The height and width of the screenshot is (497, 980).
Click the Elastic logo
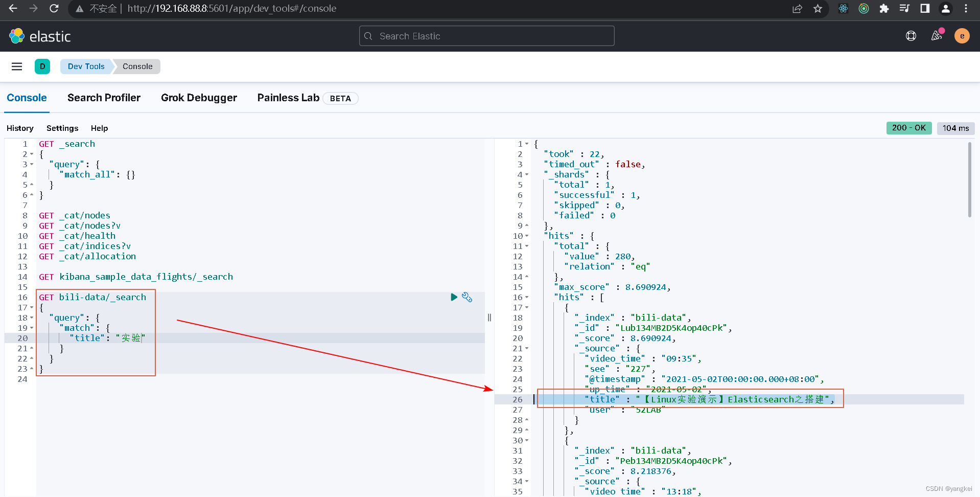[x=40, y=36]
